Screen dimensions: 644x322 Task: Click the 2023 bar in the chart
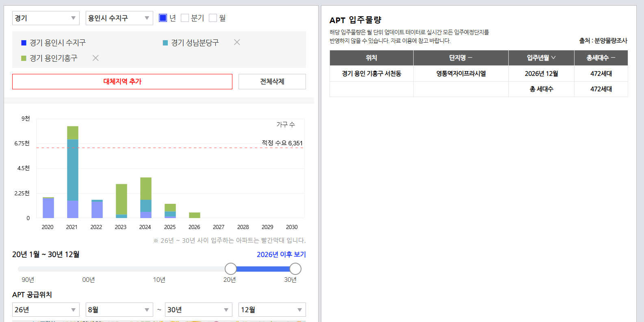(121, 201)
